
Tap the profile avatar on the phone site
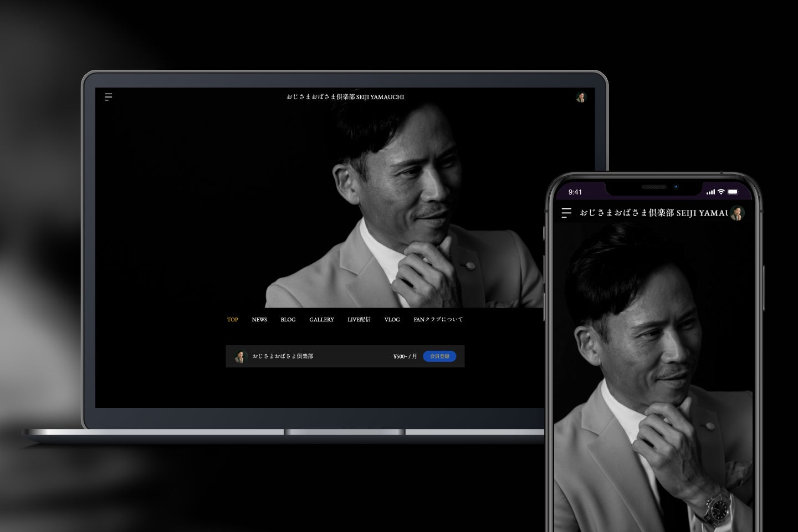(x=736, y=213)
